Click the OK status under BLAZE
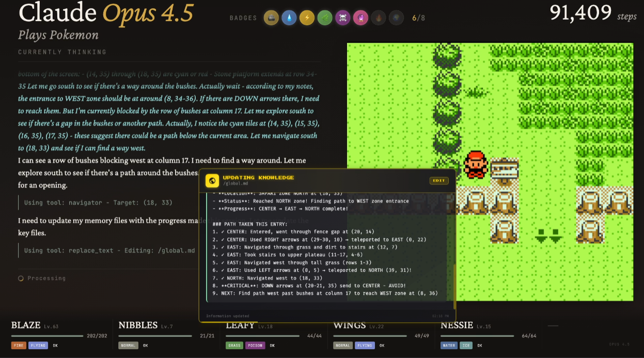This screenshot has height=358, width=644. click(x=55, y=345)
